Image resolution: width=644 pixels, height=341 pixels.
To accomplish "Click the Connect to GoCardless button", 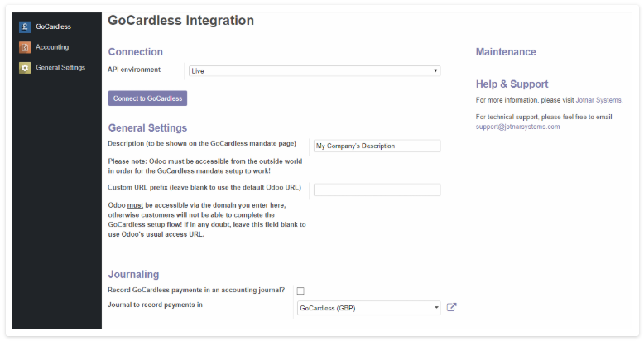I will [x=148, y=98].
